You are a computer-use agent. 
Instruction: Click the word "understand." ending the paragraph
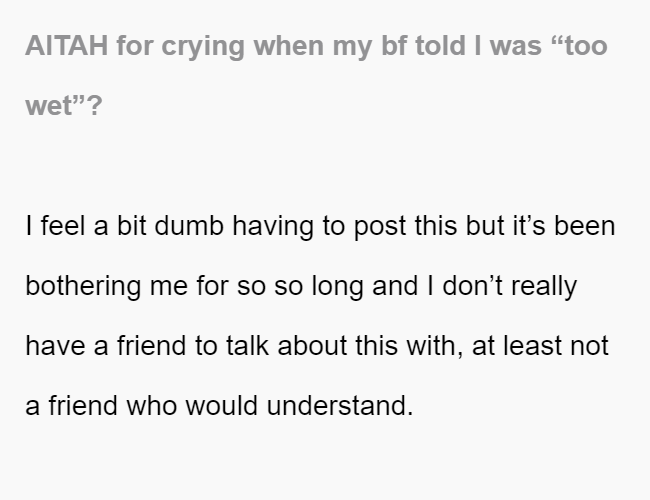tap(340, 405)
